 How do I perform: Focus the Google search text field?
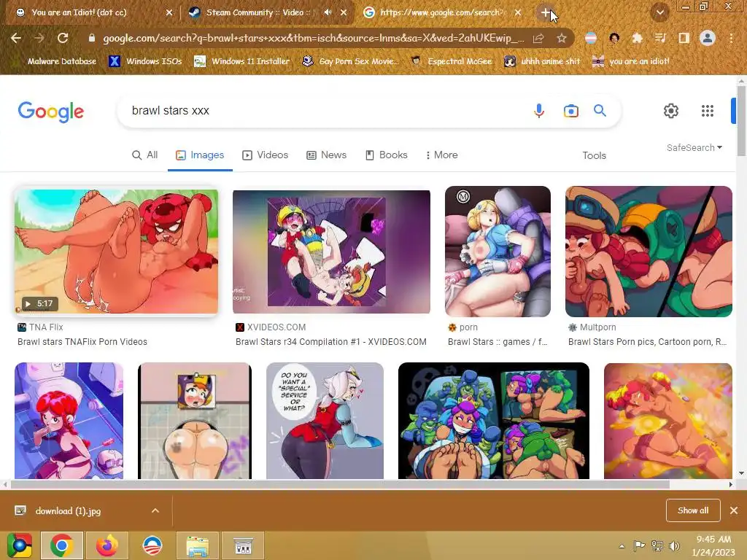[324, 111]
